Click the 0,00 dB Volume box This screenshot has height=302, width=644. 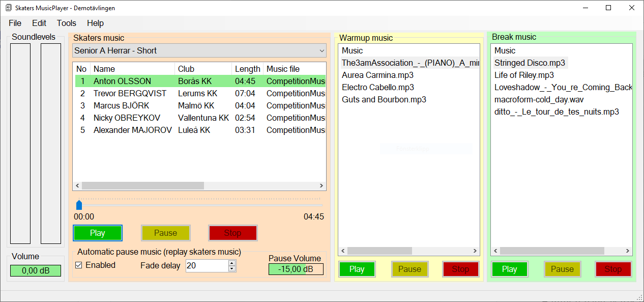(x=36, y=270)
